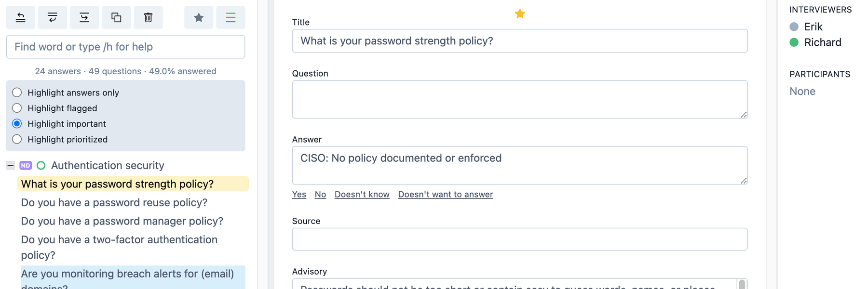Select the Highlight flagged radio button
Screen dimensions: 868x289
[17, 108]
